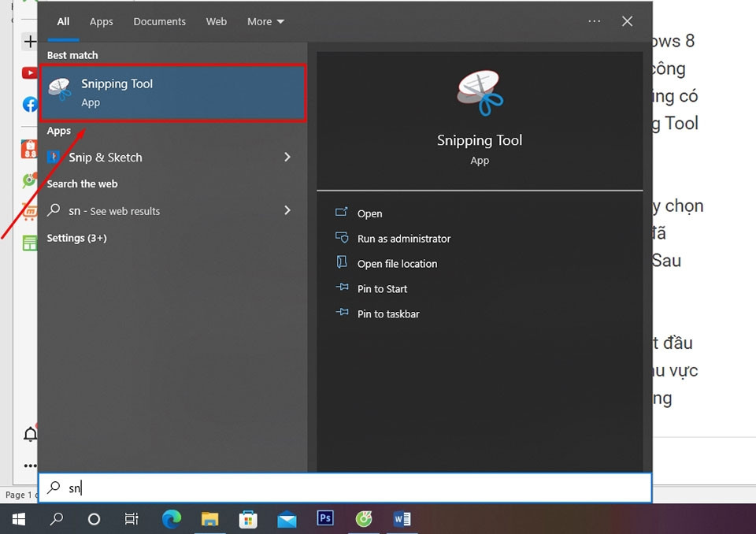Click the search box containing sn
The height and width of the screenshot is (534, 756).
[345, 488]
